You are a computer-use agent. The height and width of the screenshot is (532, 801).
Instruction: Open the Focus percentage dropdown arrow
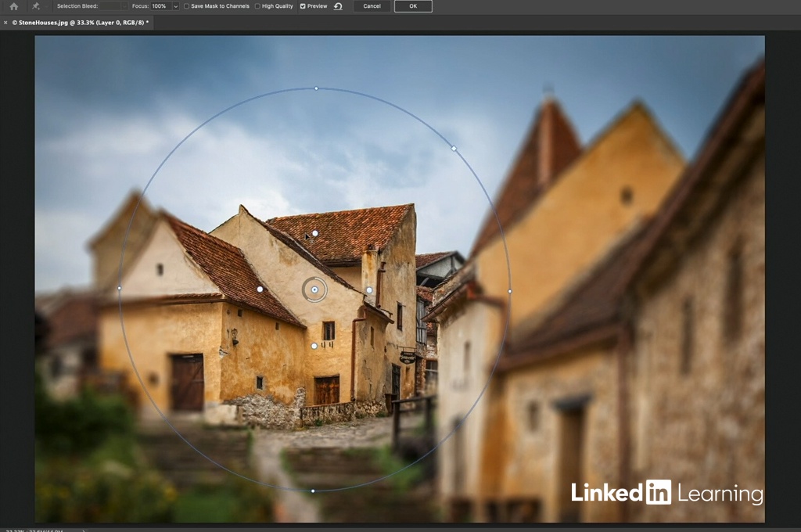click(x=175, y=6)
